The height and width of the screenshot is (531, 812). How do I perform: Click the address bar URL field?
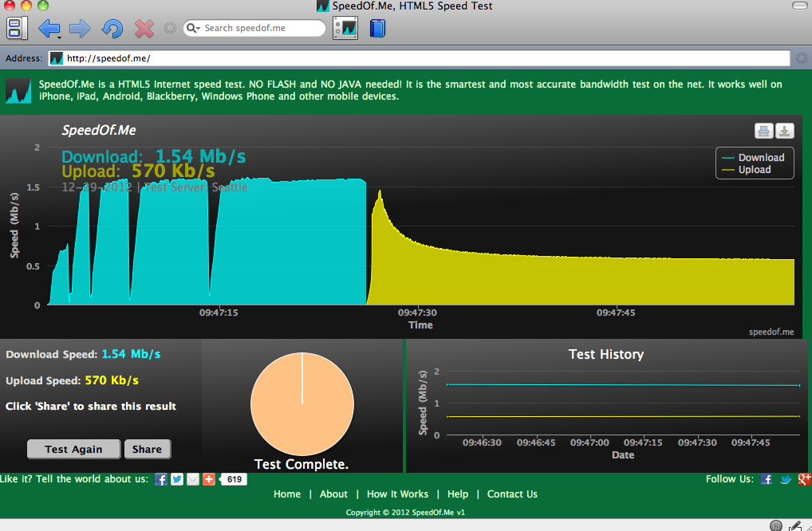[419, 58]
